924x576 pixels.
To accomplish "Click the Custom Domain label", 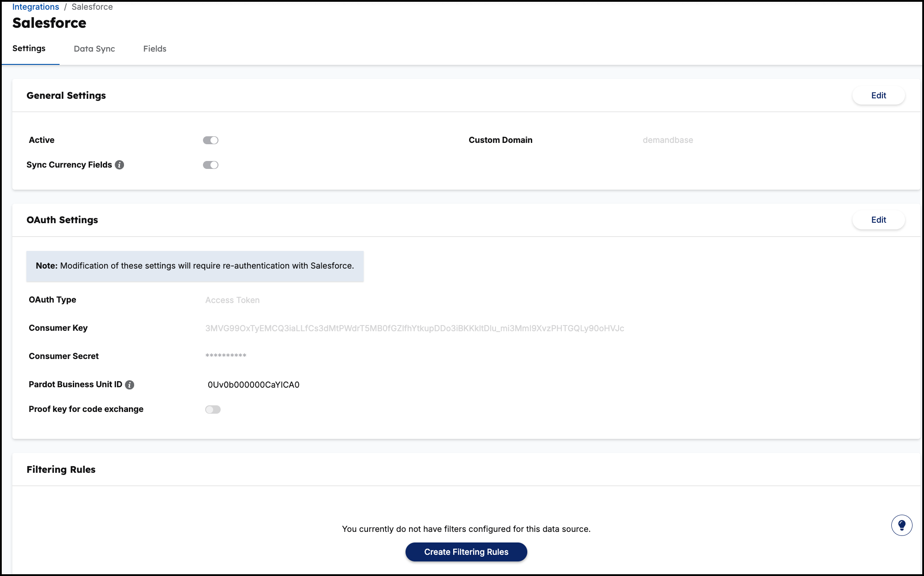I will click(500, 140).
